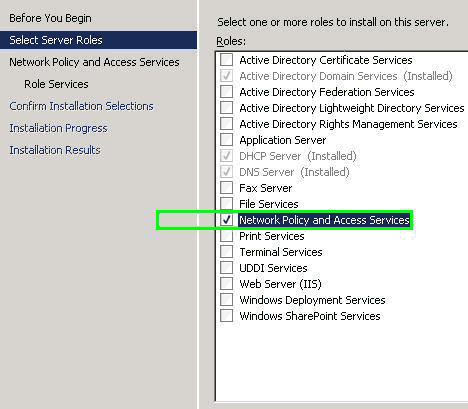Viewport: 468px width, 409px height.
Task: Select 'DNS Server (Installed)' label
Action: pyautogui.click(x=294, y=172)
